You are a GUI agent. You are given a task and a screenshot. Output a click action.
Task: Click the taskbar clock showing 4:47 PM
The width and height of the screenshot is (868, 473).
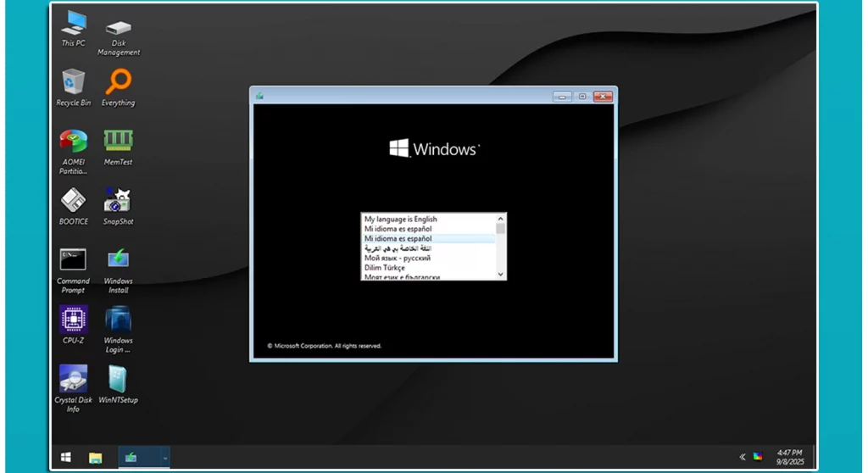click(x=789, y=457)
